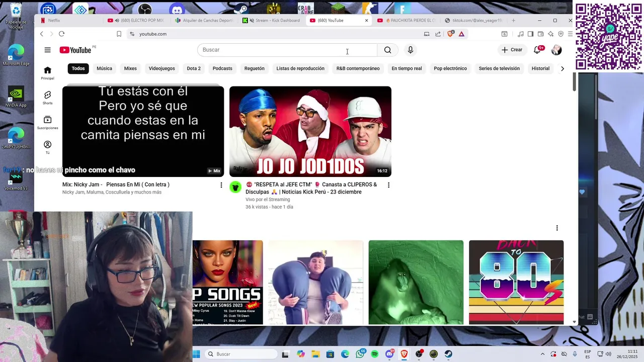Open the YouTube hamburger guide menu

47,50
